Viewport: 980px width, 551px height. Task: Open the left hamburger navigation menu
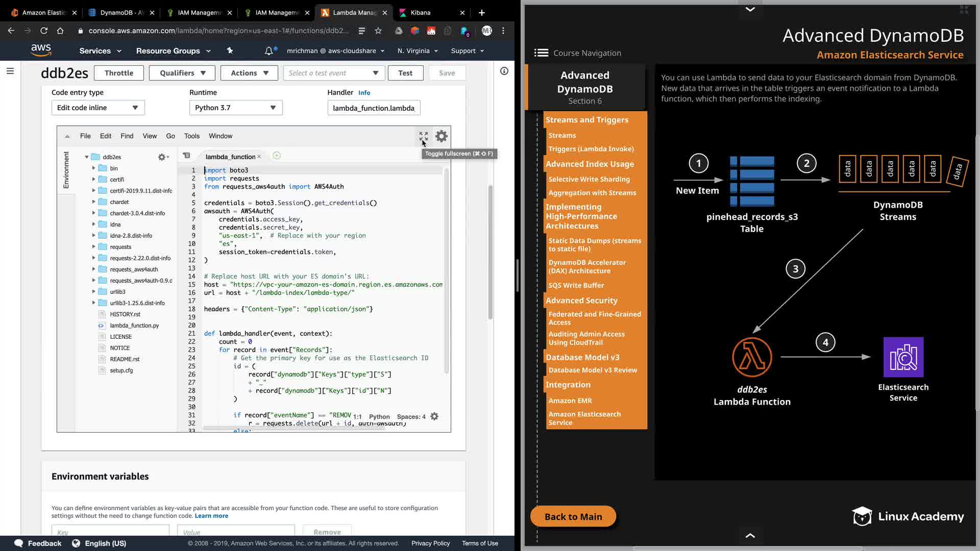click(10, 71)
